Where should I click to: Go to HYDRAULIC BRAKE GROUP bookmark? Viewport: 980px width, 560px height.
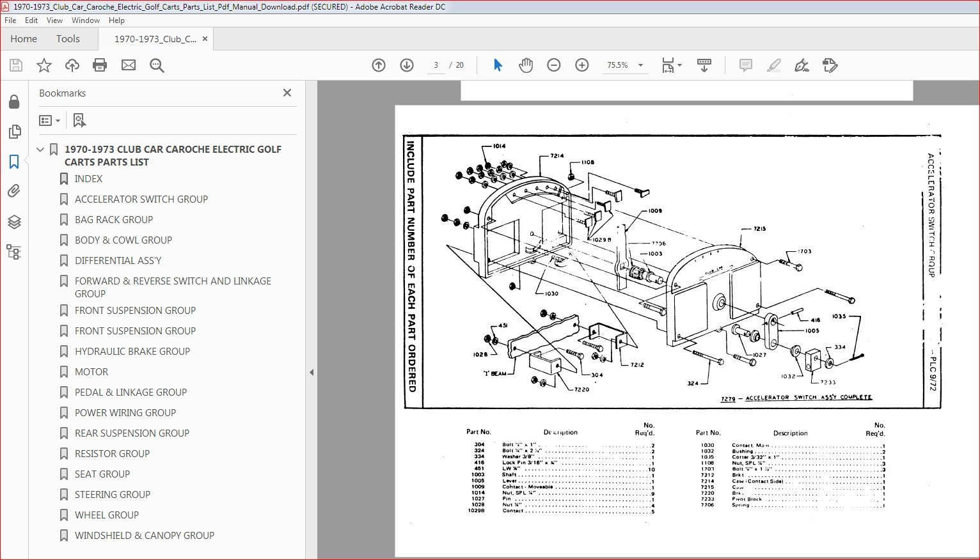[132, 352]
